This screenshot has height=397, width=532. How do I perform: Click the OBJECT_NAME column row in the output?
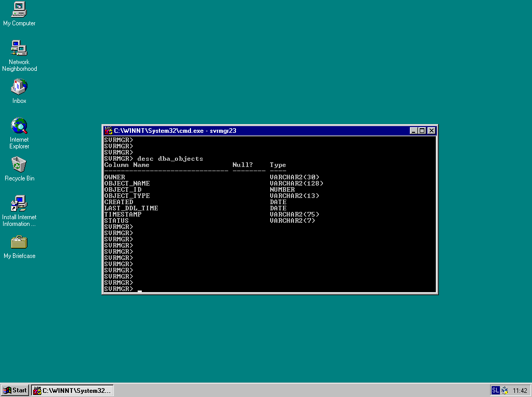click(127, 184)
